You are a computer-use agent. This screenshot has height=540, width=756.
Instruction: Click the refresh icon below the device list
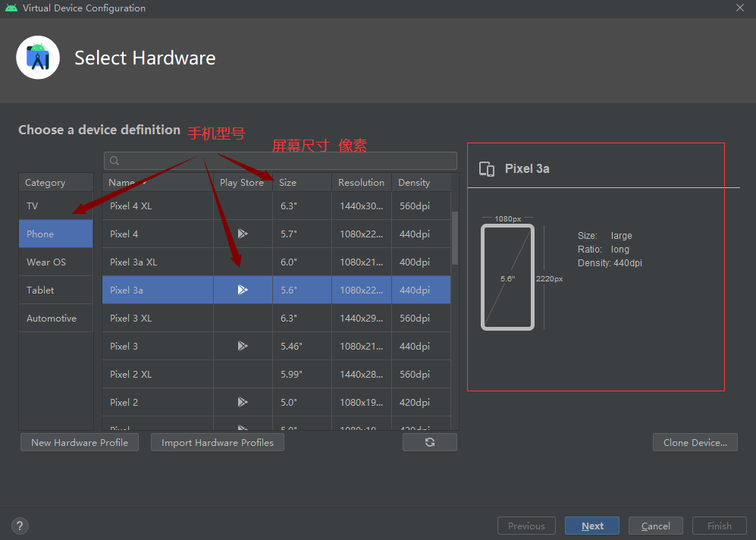[x=430, y=441]
